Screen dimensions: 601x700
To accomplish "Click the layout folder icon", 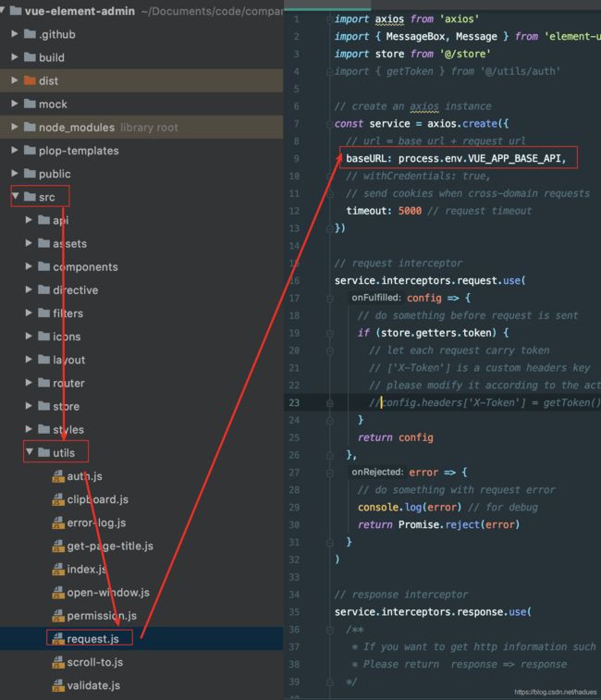I will click(x=43, y=360).
